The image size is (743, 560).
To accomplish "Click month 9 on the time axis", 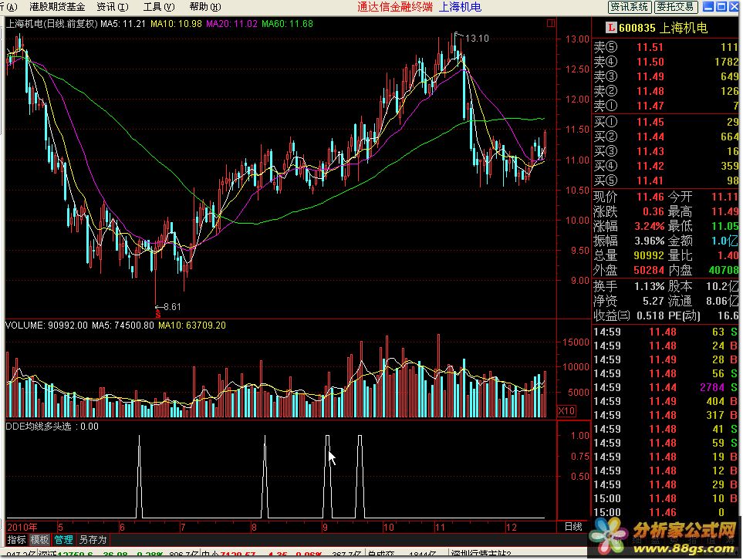I will click(x=325, y=527).
